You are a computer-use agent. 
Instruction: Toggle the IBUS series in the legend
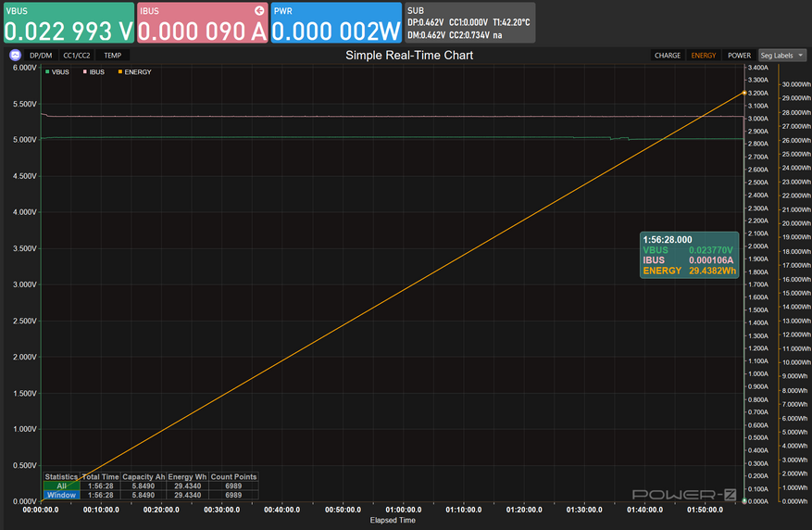point(94,71)
